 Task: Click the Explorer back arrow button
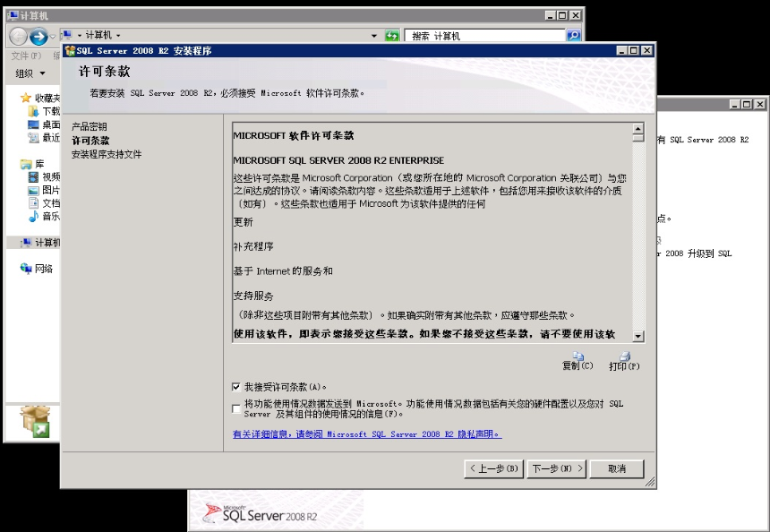click(x=18, y=37)
